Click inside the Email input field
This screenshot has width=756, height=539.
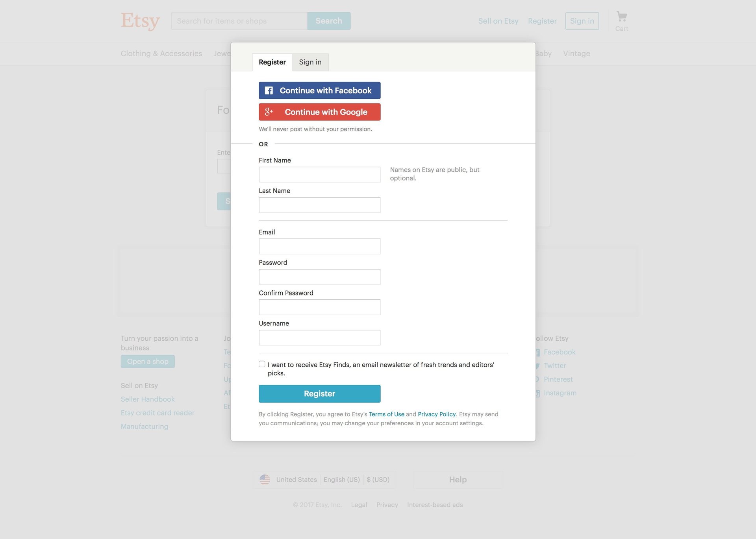tap(319, 246)
